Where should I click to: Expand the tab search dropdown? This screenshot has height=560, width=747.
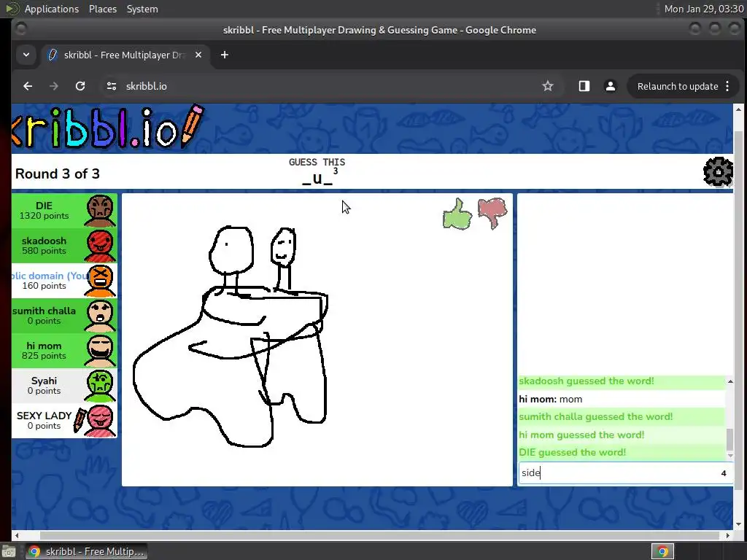[26, 55]
